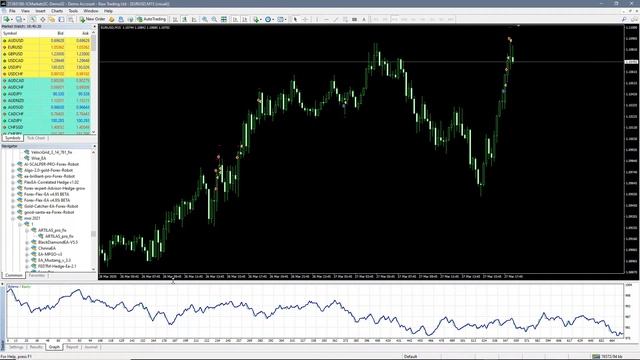Select the Equidistant Channel tool
The width and height of the screenshot is (640, 360).
tap(345, 19)
